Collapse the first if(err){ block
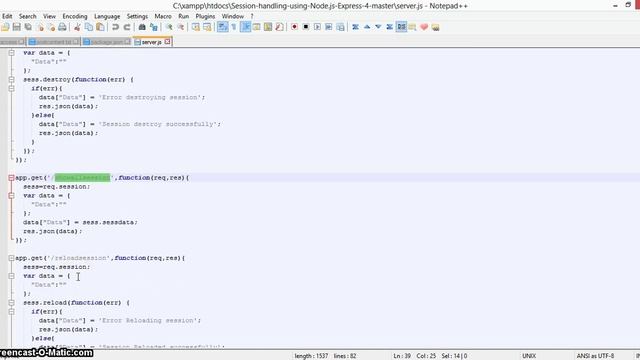 [11, 89]
